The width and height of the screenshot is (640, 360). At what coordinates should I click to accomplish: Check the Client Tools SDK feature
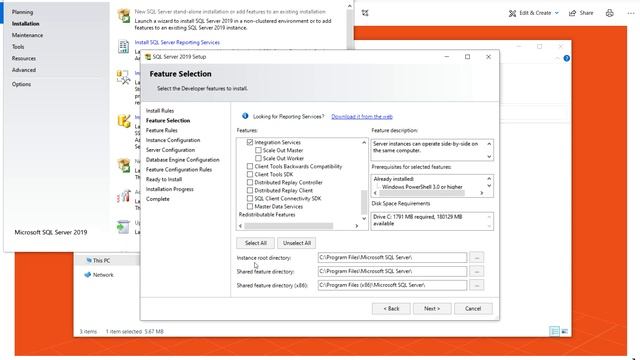pyautogui.click(x=250, y=174)
